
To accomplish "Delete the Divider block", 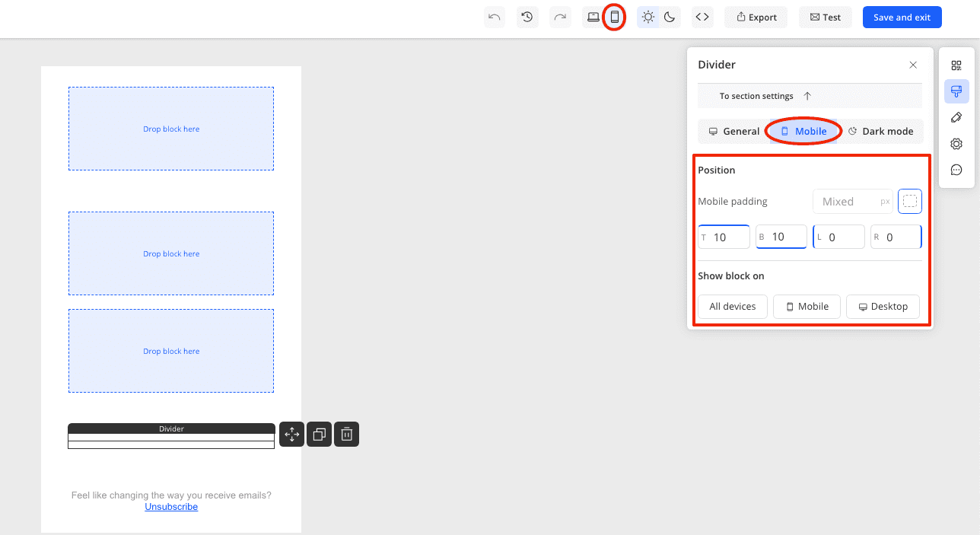I will [x=346, y=434].
